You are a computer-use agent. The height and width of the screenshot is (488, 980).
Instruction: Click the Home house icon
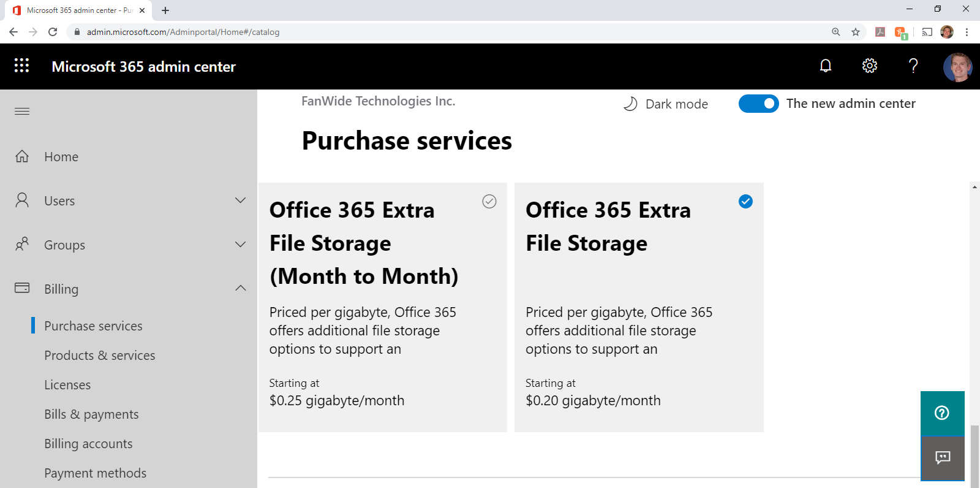coord(22,156)
